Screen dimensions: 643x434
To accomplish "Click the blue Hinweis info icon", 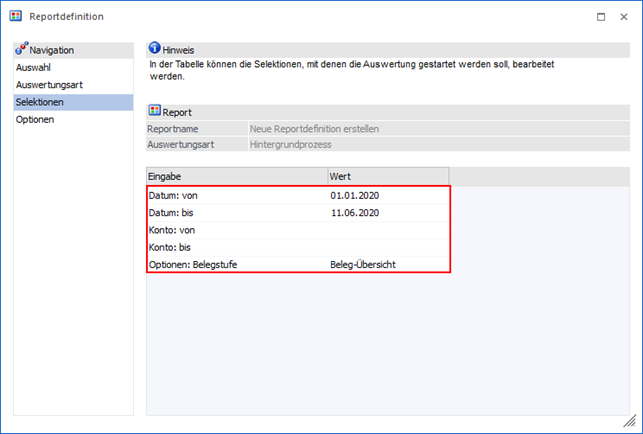I will 154,48.
